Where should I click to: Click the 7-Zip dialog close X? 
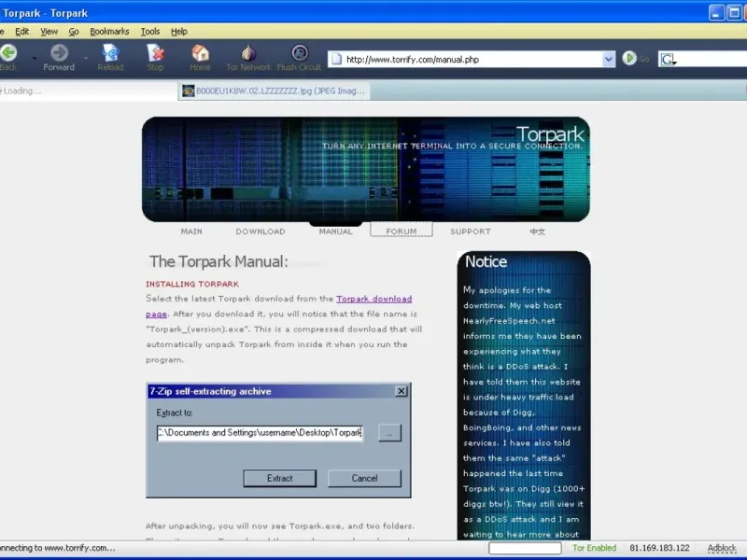[x=402, y=391]
